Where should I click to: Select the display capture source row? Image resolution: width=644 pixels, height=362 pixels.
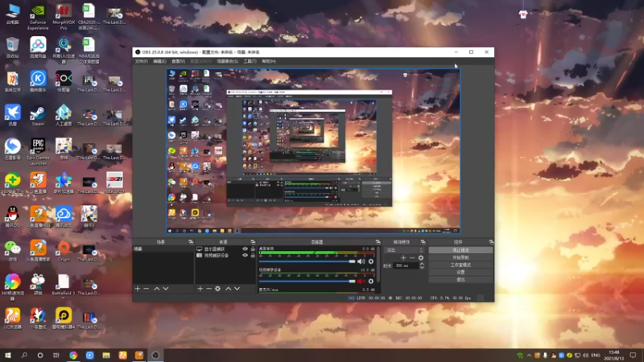[x=225, y=249]
